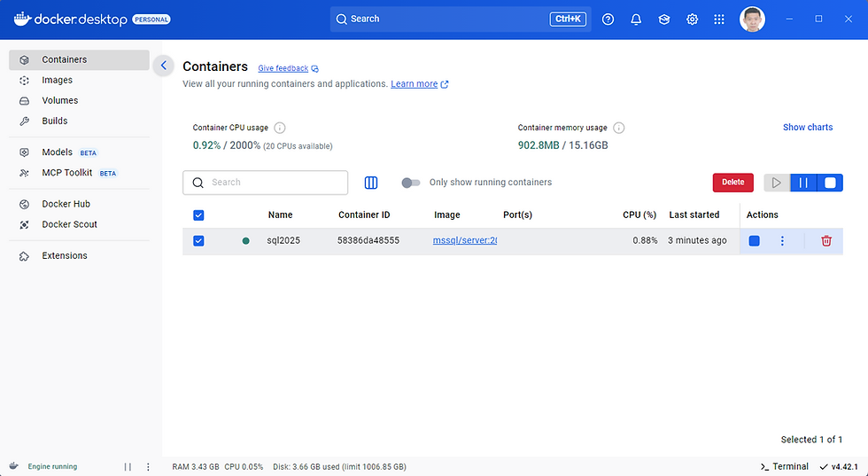This screenshot has width=868, height=476.
Task: Click the Disk usage status entry
Action: click(339, 466)
